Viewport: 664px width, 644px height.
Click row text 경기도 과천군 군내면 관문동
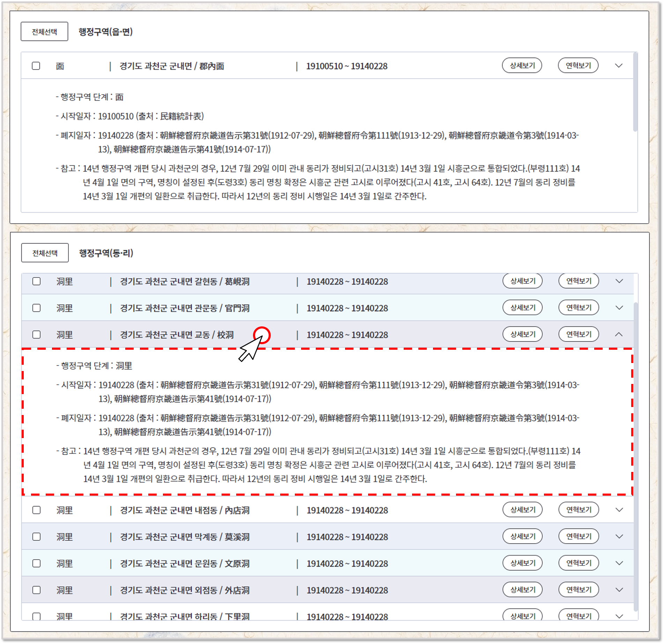pyautogui.click(x=169, y=308)
